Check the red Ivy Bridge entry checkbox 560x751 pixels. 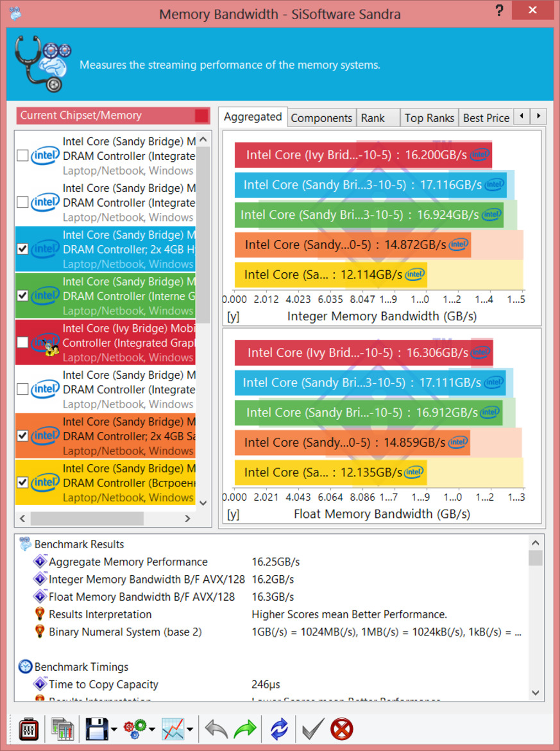(22, 343)
